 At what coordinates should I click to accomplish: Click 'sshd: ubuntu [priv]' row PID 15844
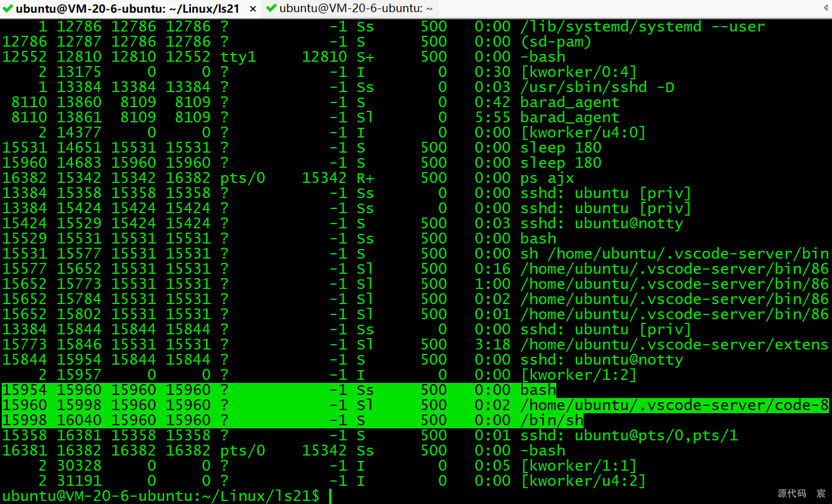[x=346, y=330]
